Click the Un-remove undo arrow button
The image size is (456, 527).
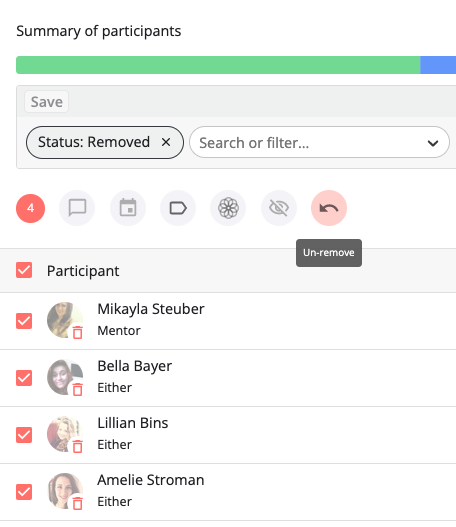point(329,208)
